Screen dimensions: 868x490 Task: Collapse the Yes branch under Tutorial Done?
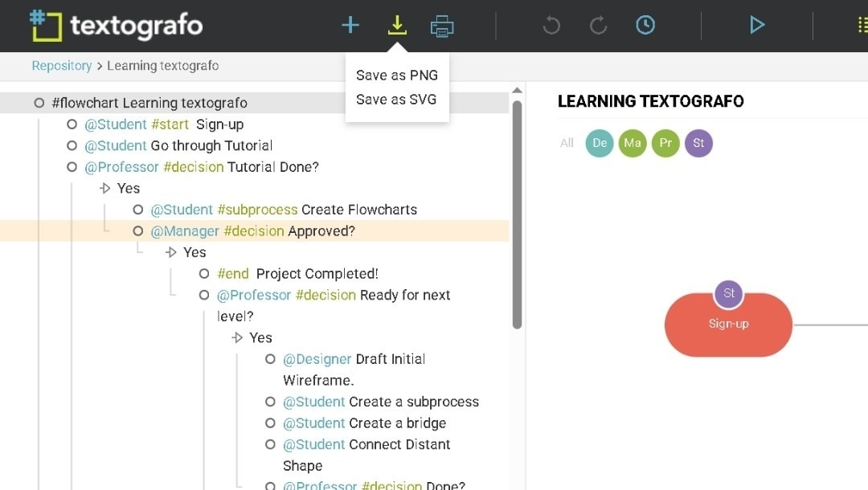105,188
